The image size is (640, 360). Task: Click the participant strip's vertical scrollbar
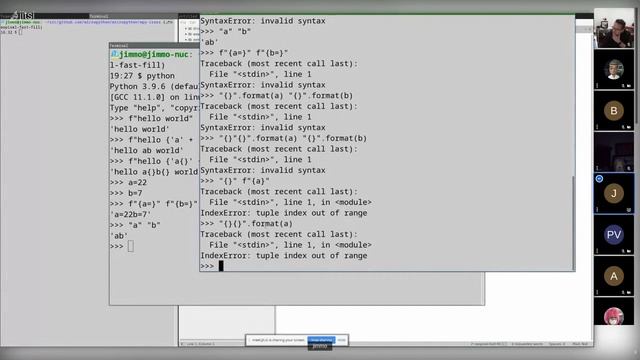point(637,65)
